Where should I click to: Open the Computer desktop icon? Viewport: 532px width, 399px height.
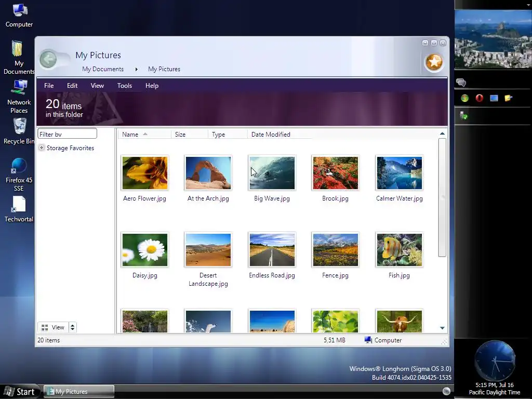[x=19, y=15]
